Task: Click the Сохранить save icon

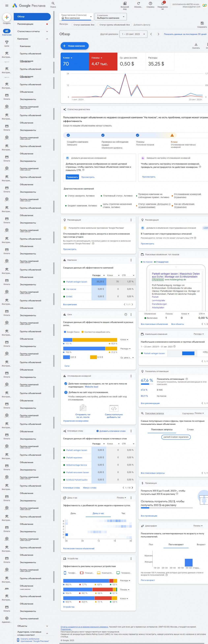Action: click(202, 23)
